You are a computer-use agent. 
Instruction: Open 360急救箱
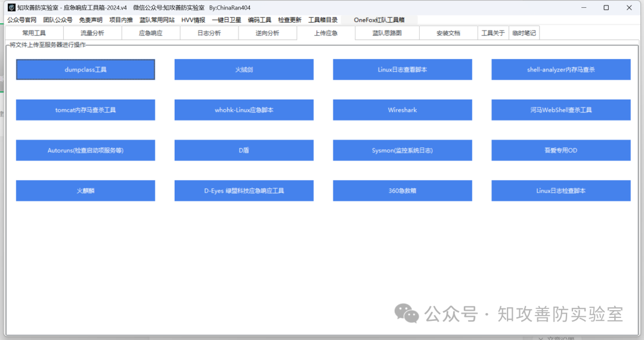[x=402, y=190]
